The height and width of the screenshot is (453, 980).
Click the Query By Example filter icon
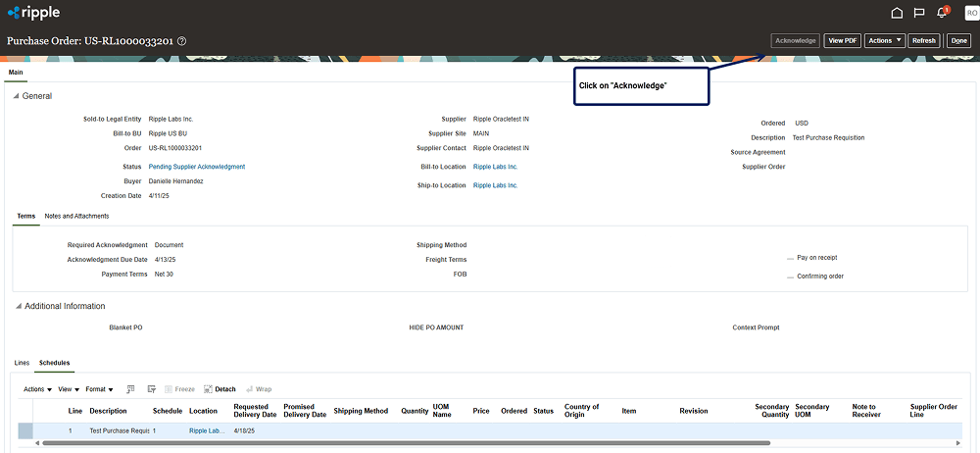(130, 389)
